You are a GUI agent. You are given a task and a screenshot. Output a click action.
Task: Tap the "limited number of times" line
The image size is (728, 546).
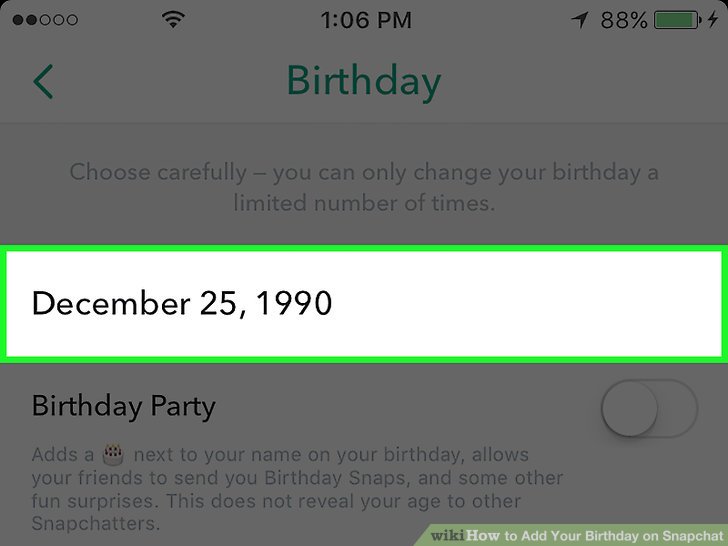pyautogui.click(x=364, y=202)
